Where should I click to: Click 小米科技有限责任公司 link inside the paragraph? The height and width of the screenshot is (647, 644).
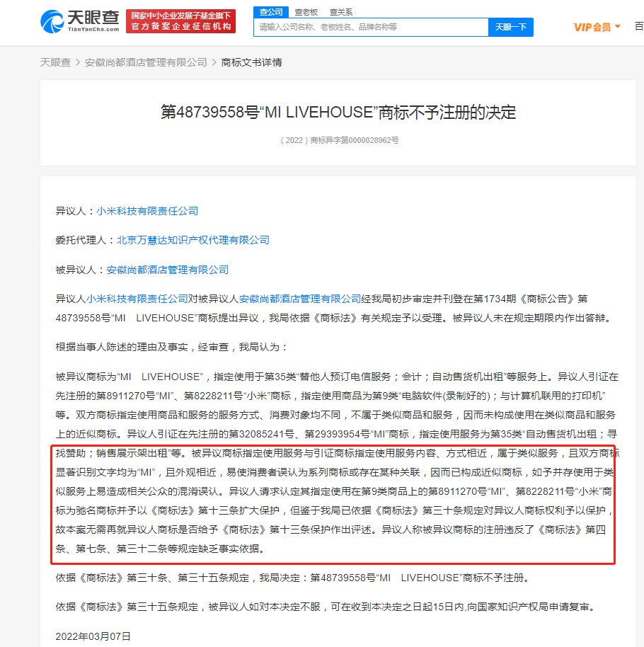coord(137,299)
